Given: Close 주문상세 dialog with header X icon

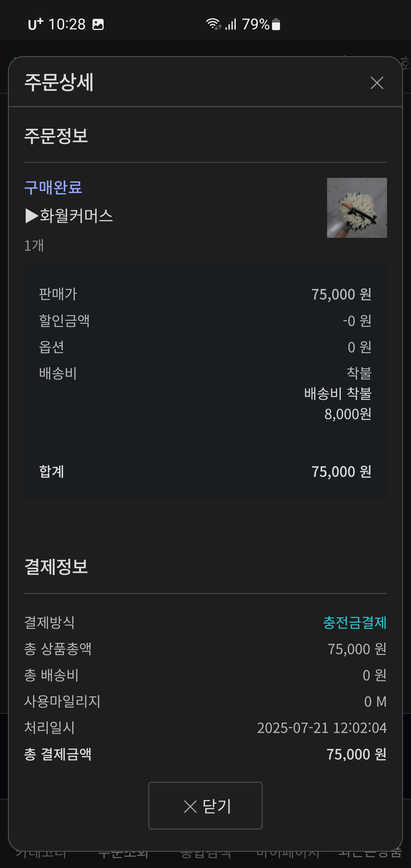Looking at the screenshot, I should pos(377,83).
